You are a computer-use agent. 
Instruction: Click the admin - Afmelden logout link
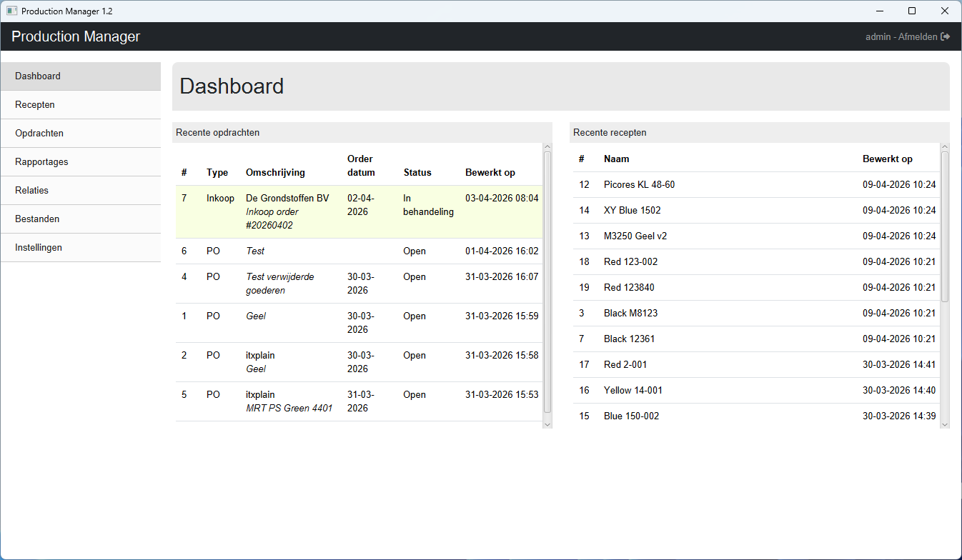901,36
